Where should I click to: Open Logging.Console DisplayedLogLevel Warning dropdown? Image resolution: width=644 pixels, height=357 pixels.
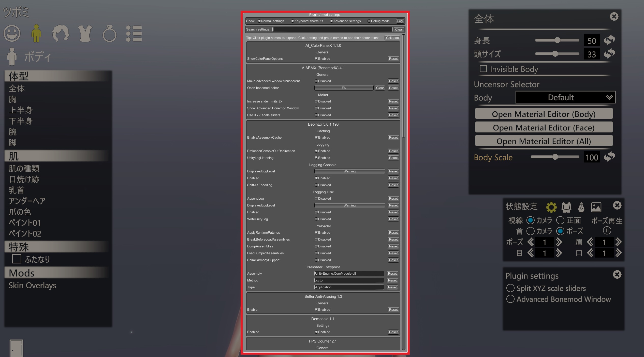pyautogui.click(x=349, y=171)
